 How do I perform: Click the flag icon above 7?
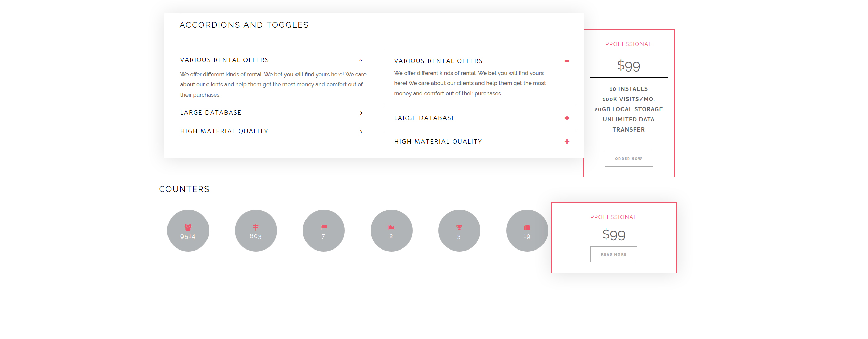click(324, 227)
